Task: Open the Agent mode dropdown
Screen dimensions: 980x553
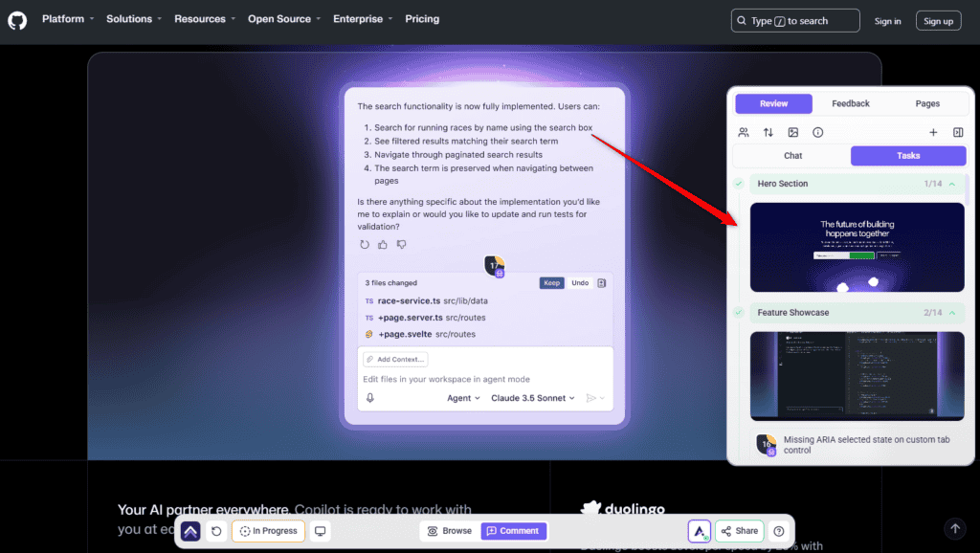Action: point(463,398)
